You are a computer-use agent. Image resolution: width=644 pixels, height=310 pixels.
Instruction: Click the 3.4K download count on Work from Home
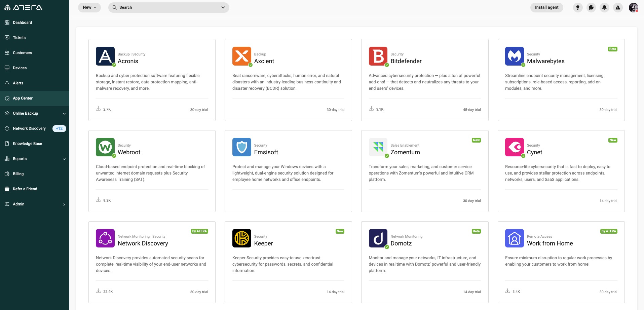click(516, 292)
